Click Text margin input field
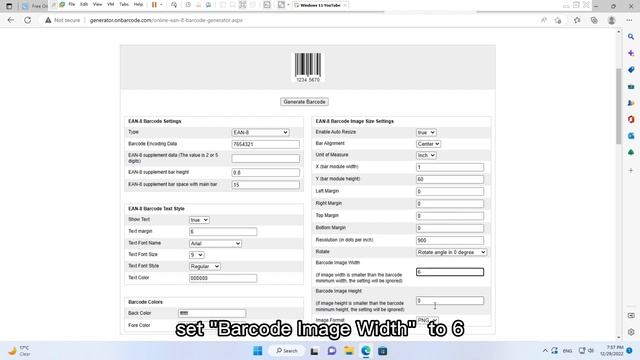 [223, 231]
